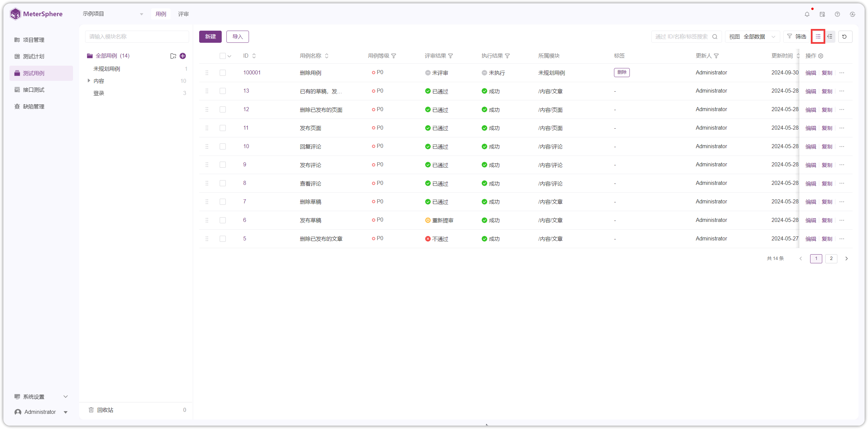Open the 视图 全部数据 view dropdown

coord(752,36)
